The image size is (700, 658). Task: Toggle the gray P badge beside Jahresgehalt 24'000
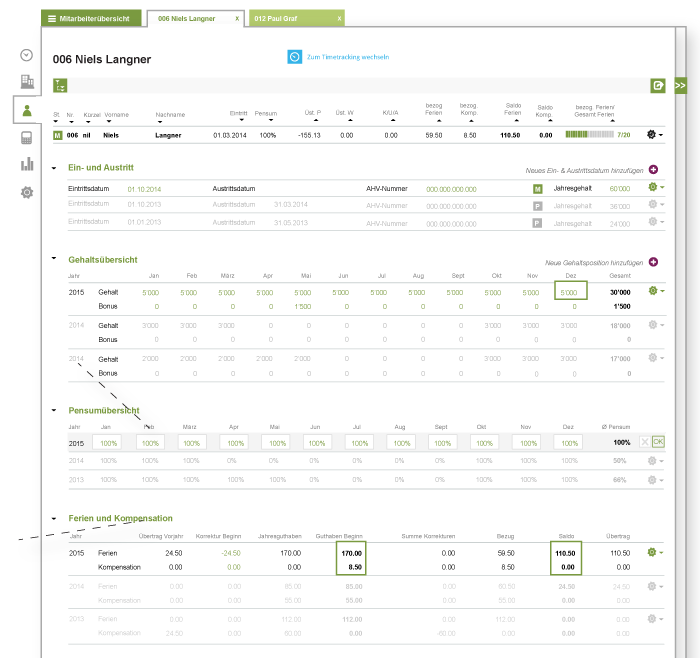[537, 221]
